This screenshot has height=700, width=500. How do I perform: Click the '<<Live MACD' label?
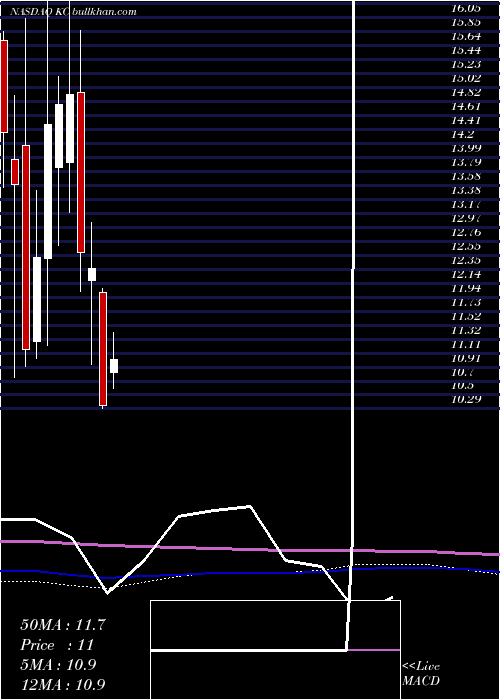coord(421,673)
